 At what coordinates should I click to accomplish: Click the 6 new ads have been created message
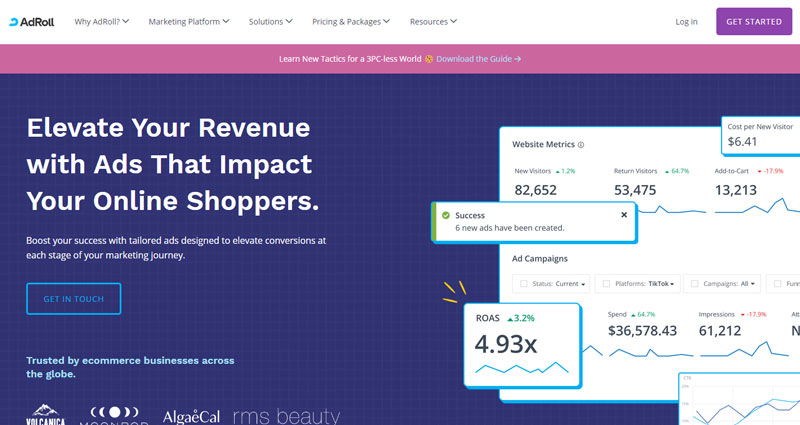pos(510,228)
